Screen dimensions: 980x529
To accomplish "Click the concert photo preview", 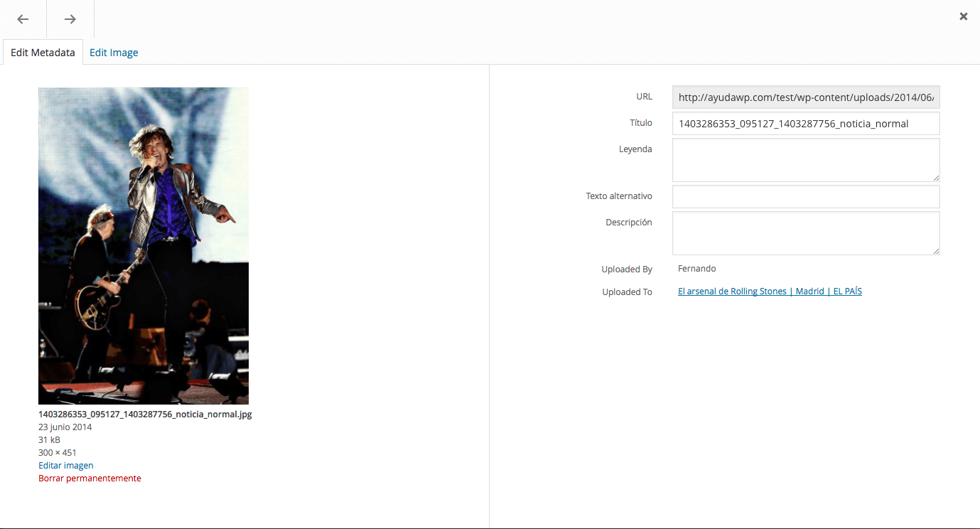I will coord(144,246).
